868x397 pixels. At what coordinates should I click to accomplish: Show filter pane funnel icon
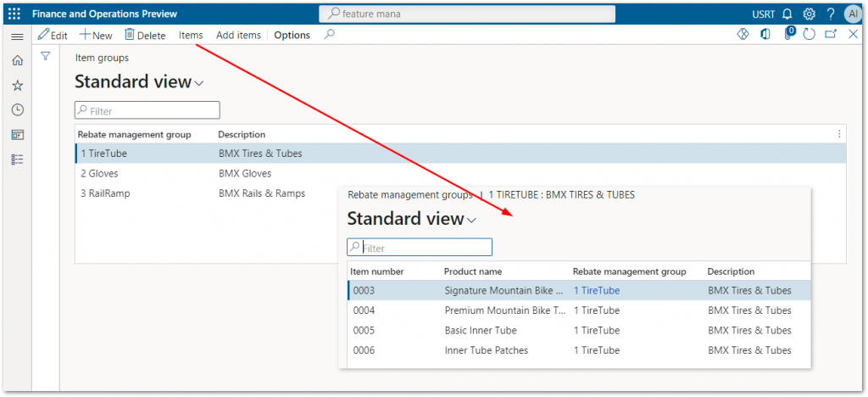click(x=46, y=56)
